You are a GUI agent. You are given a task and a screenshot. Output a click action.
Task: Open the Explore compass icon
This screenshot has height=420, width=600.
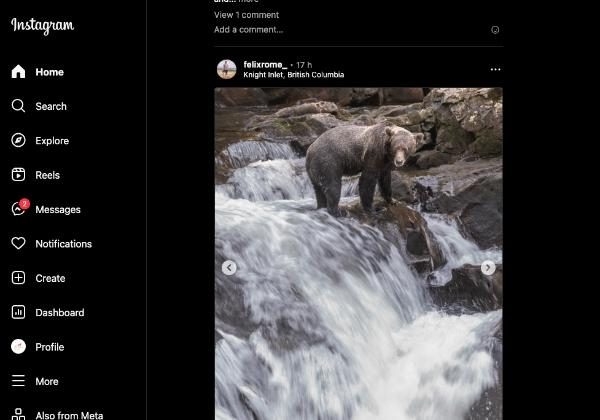point(18,140)
